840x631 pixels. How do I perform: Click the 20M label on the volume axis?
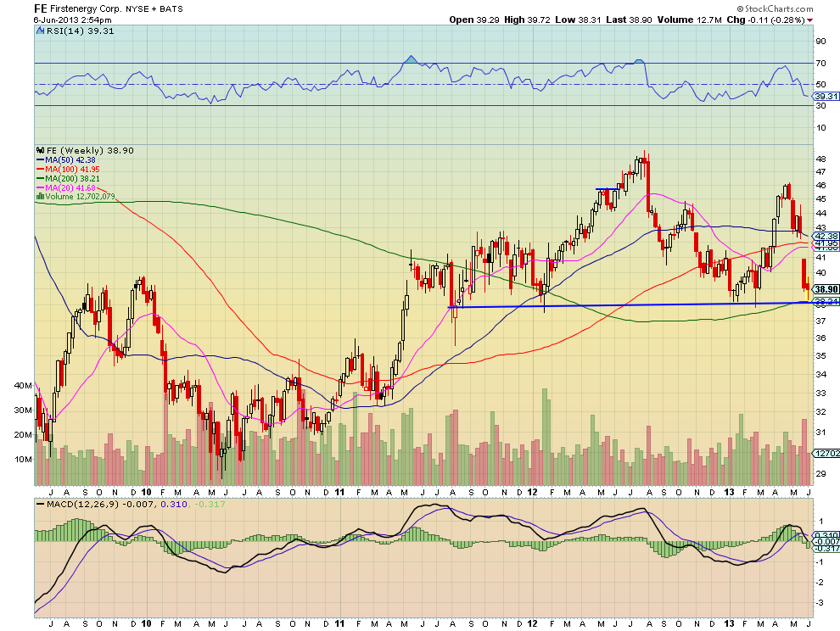point(23,434)
